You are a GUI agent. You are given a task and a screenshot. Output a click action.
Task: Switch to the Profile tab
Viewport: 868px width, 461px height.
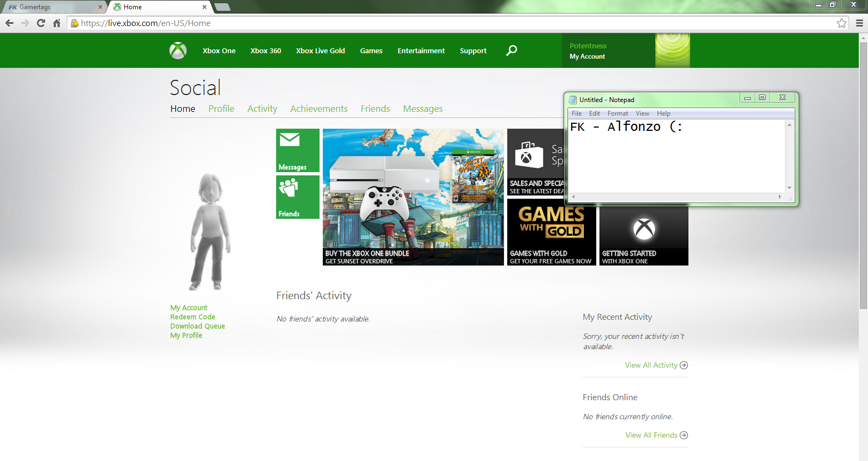point(221,109)
